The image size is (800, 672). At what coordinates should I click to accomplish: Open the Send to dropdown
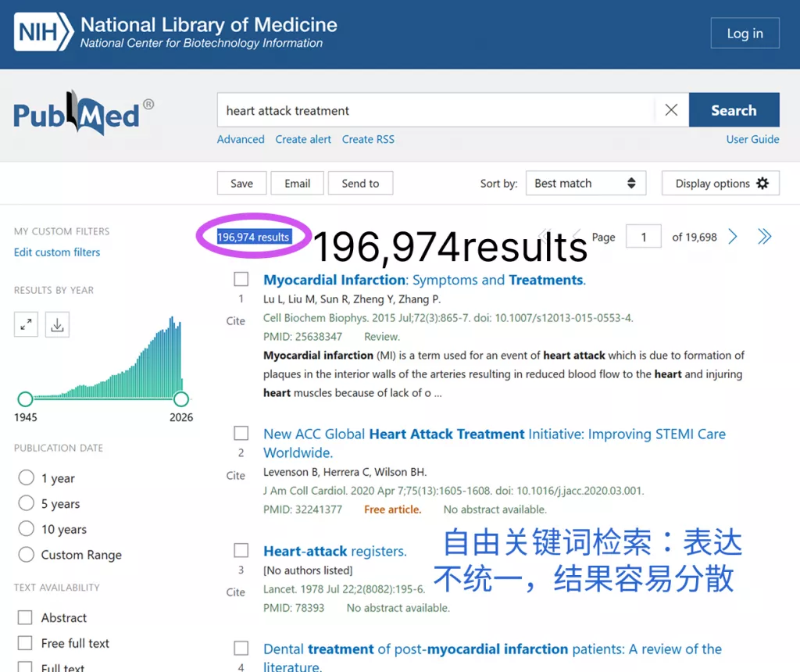(x=360, y=183)
